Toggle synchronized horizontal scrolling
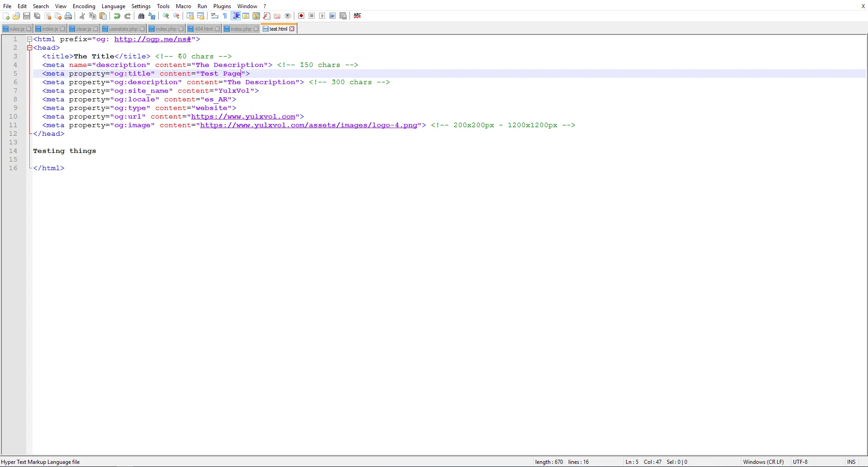The image size is (868, 467). coord(201,16)
